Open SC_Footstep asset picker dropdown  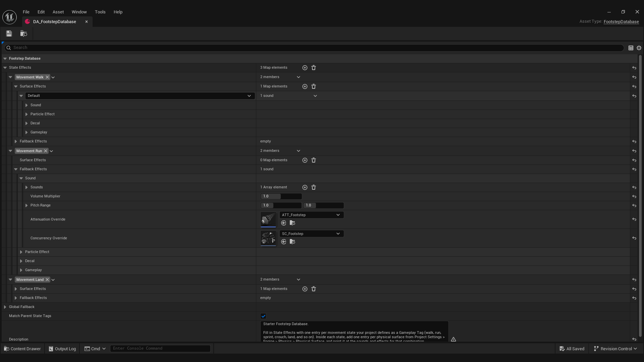tap(312, 234)
